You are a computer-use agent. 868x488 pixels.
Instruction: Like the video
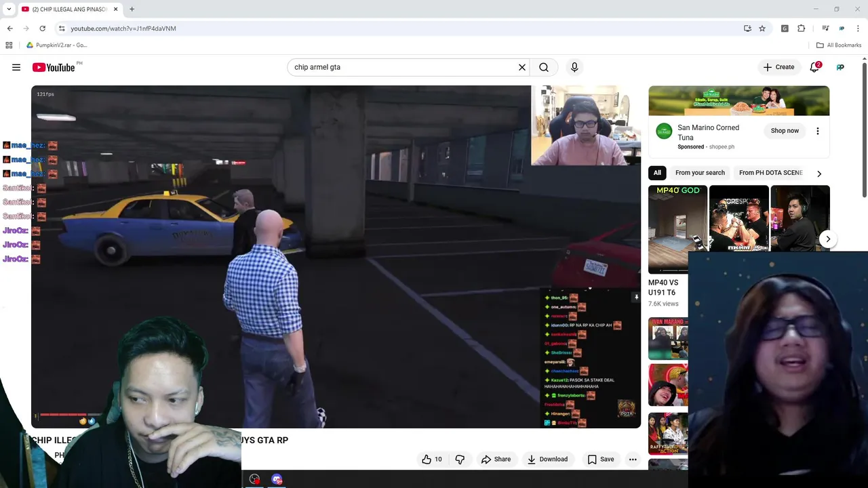click(x=432, y=460)
